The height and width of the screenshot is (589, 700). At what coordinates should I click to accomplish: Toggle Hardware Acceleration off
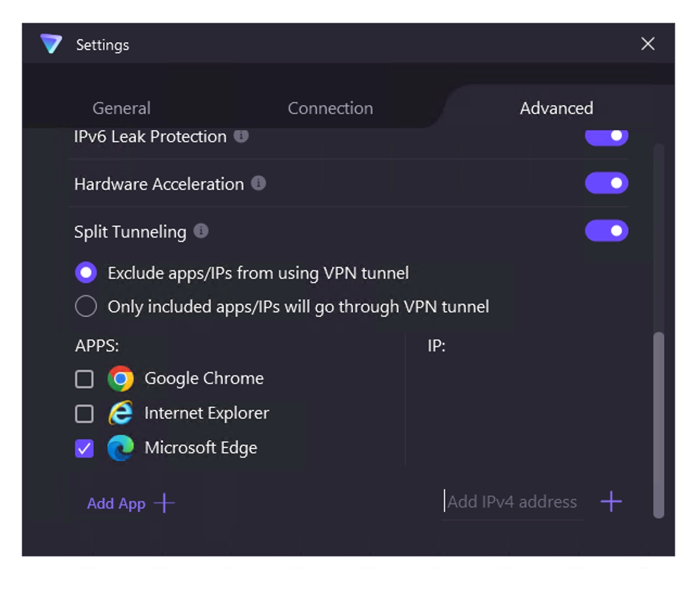point(607,183)
